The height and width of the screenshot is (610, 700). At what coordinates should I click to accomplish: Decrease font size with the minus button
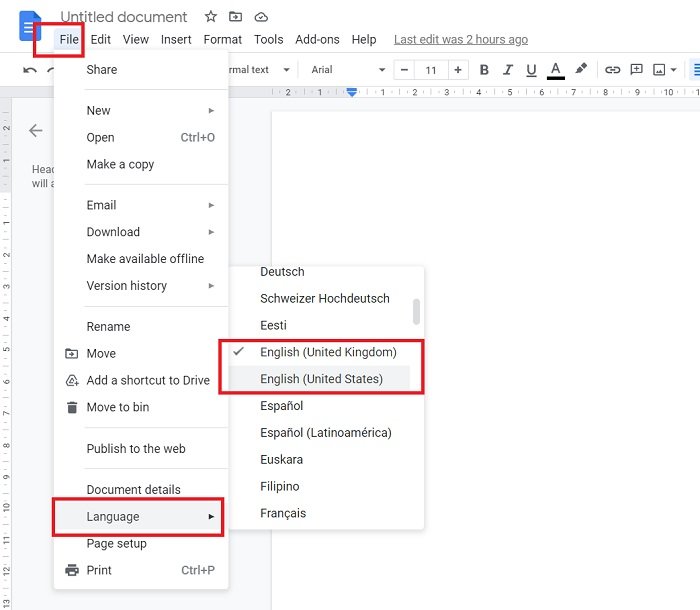tap(404, 70)
